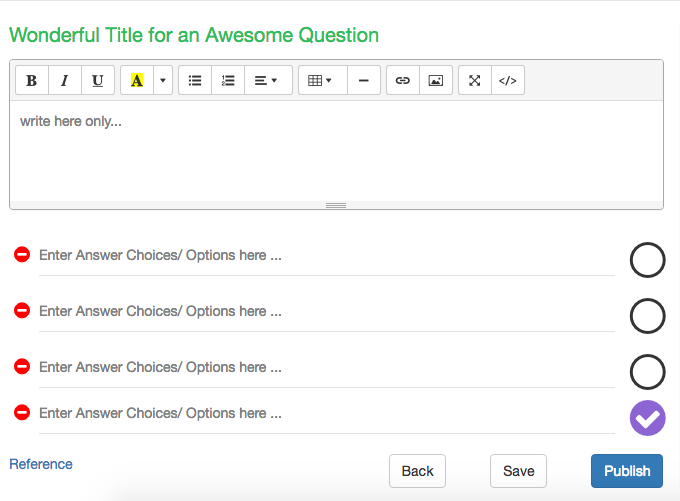Screen dimensions: 680x501
Task: Insert an ordered numbered list
Action: (228, 81)
